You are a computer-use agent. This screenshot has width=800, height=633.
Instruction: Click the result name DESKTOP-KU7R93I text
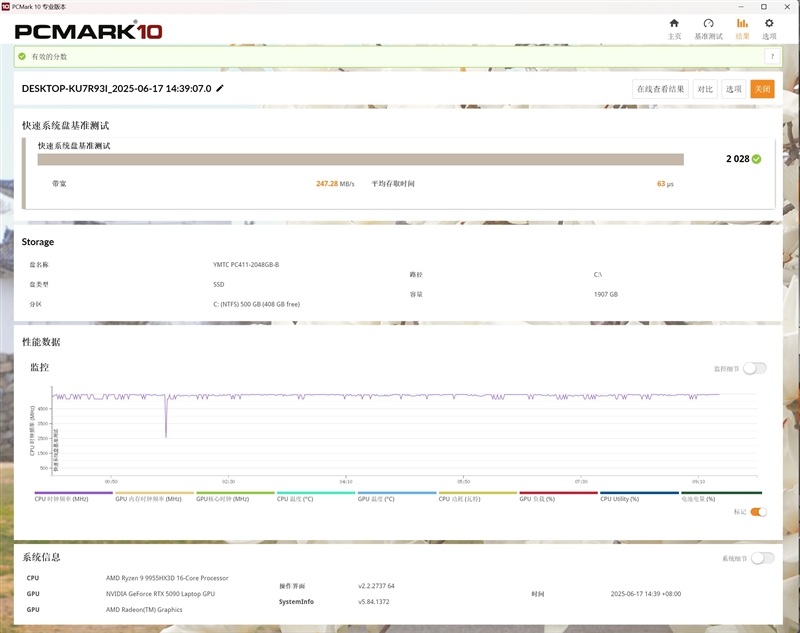116,88
